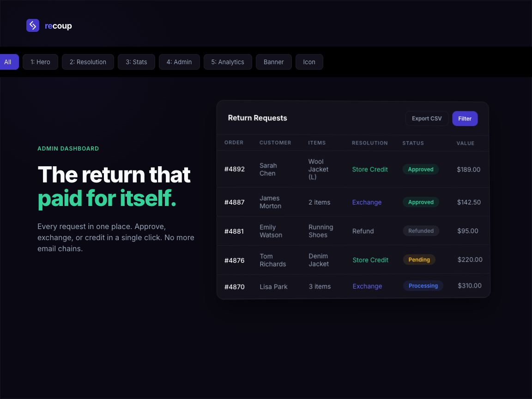Select the Banner tab
532x399 pixels.
[x=273, y=61]
